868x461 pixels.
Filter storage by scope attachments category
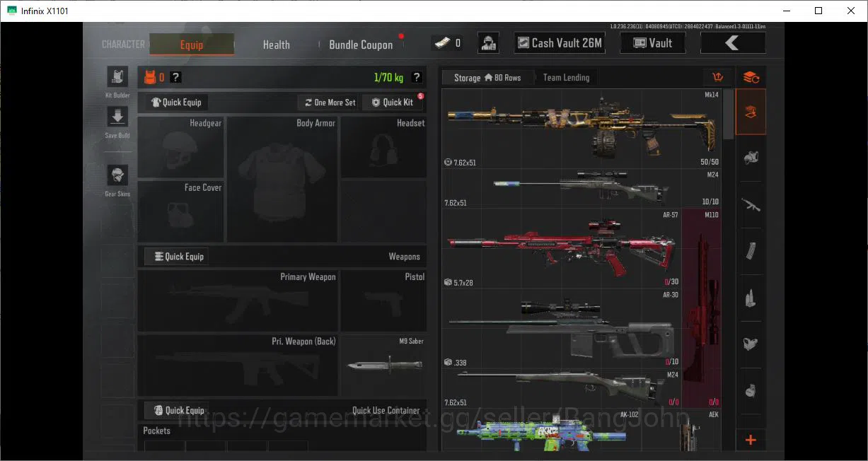pyautogui.click(x=751, y=344)
